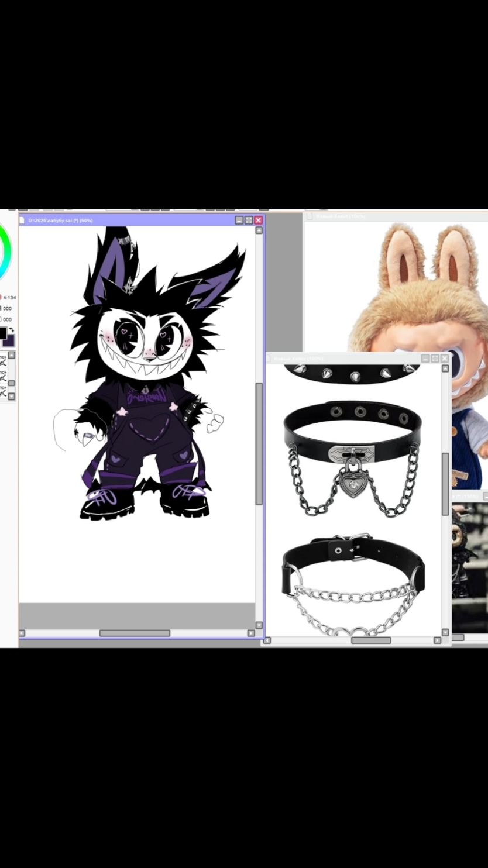Click the лабубу.sai canvas title bar text

pyautogui.click(x=60, y=221)
